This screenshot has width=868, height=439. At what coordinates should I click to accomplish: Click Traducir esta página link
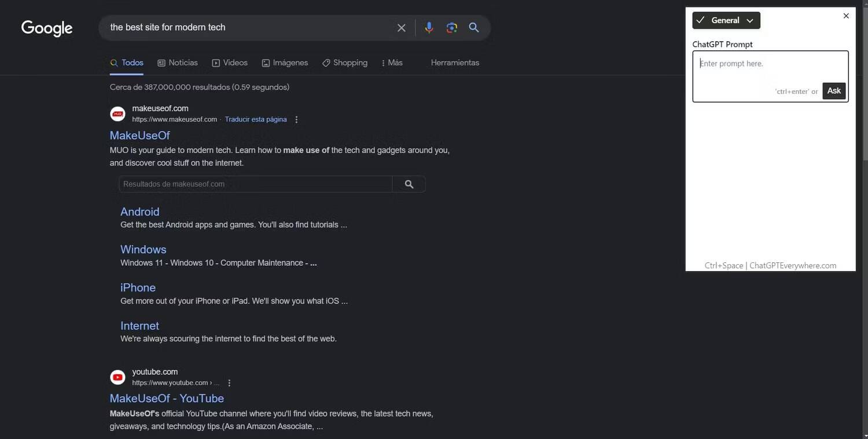[256, 119]
